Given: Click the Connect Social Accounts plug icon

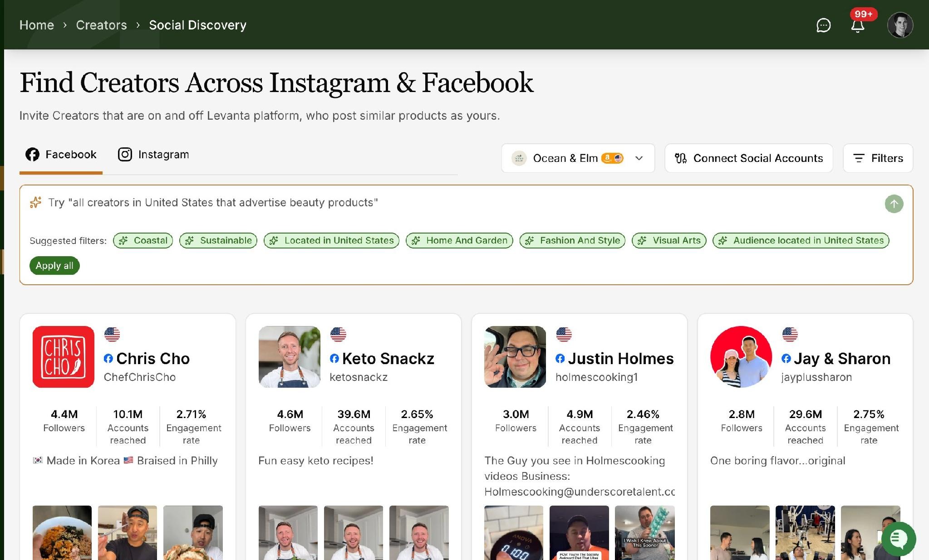Looking at the screenshot, I should click(680, 158).
